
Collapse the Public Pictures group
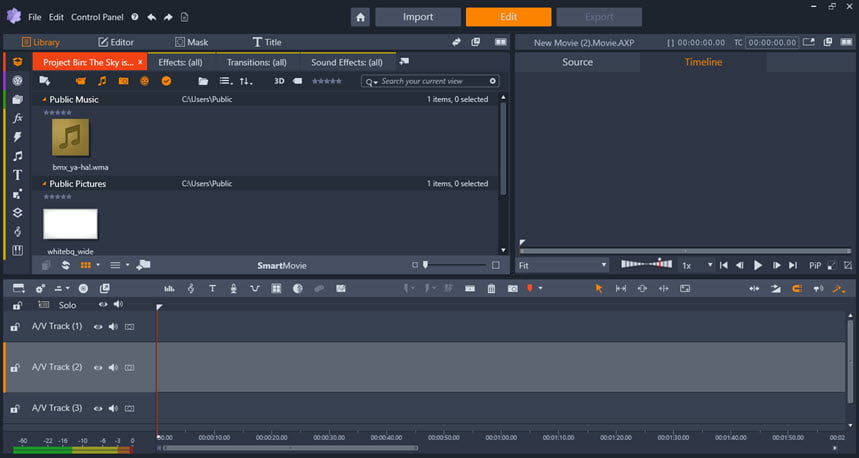click(44, 184)
